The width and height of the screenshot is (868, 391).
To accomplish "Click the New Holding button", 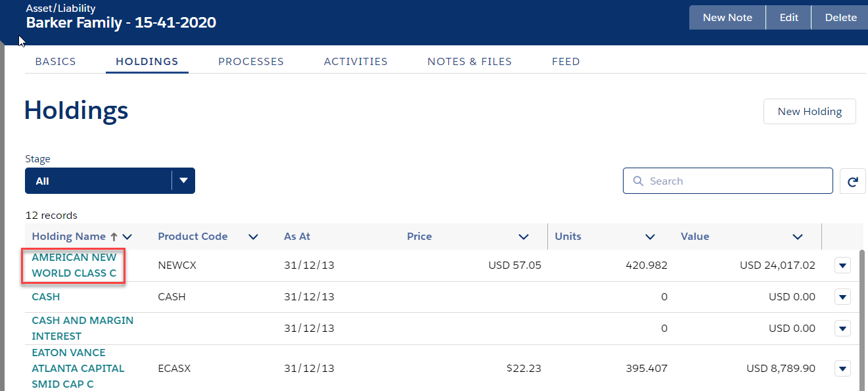I will click(809, 112).
